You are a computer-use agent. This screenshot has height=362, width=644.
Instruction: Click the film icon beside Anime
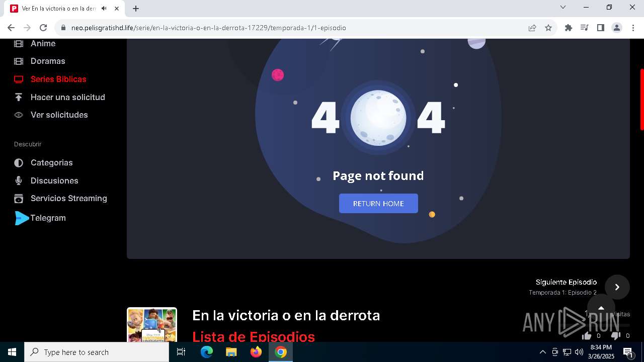(19, 43)
